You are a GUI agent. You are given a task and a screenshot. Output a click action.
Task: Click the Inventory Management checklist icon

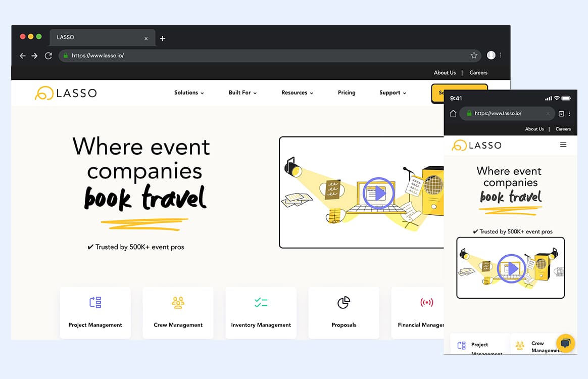pos(261,303)
